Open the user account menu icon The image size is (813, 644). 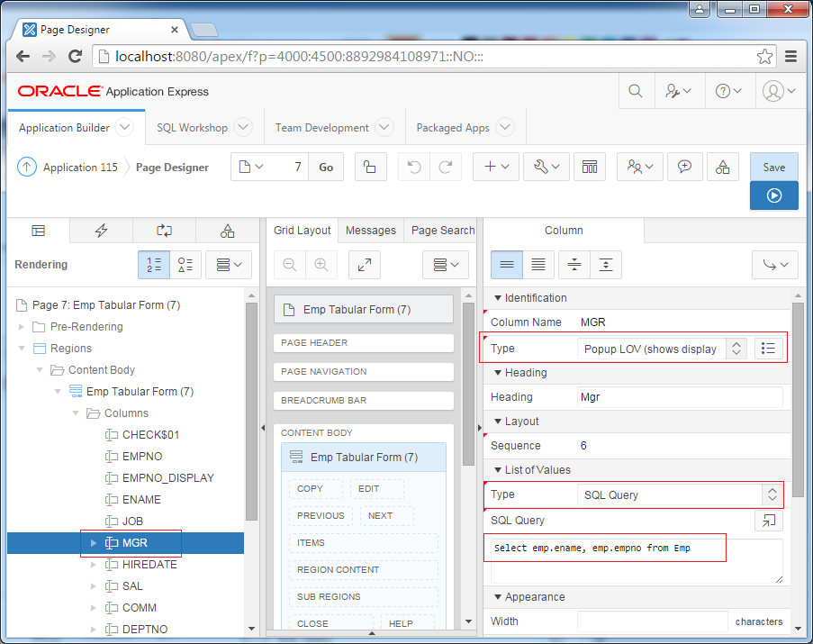(780, 91)
